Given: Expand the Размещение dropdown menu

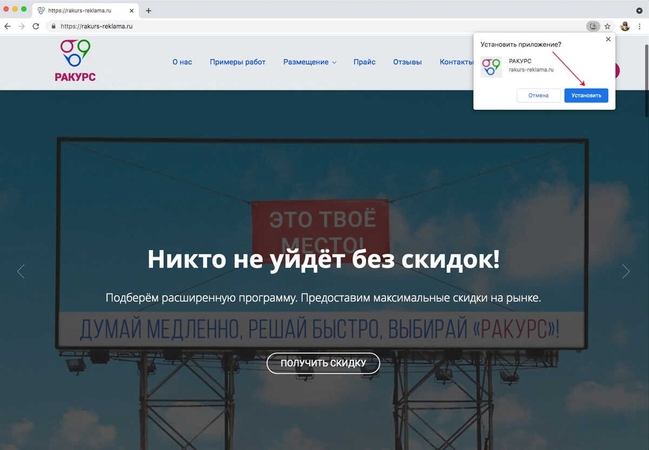Looking at the screenshot, I should [310, 62].
